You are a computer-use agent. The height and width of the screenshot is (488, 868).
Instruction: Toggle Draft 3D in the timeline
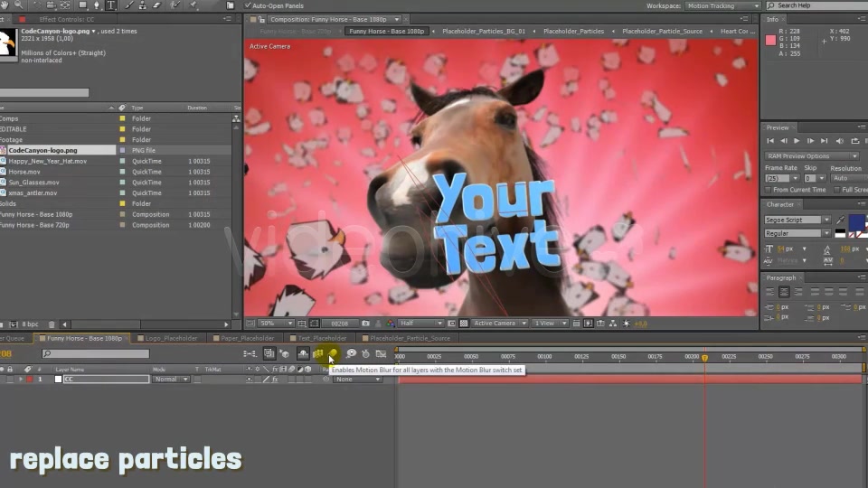(285, 353)
